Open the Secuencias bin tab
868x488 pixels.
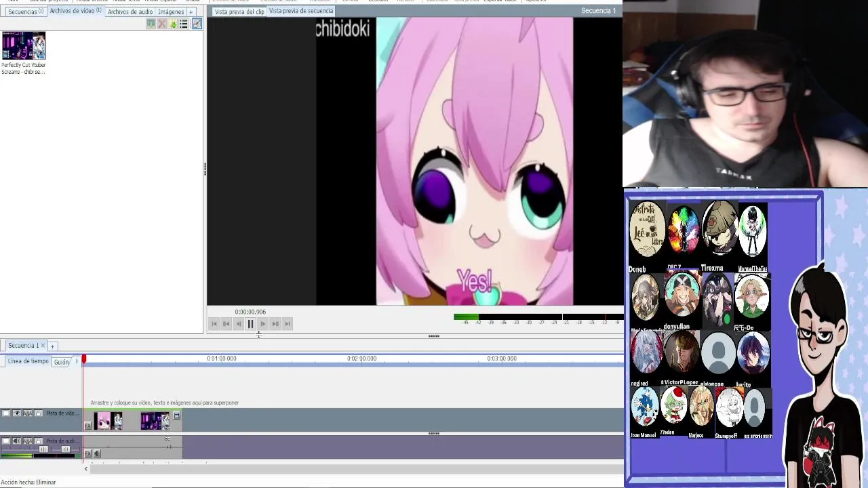tap(26, 12)
